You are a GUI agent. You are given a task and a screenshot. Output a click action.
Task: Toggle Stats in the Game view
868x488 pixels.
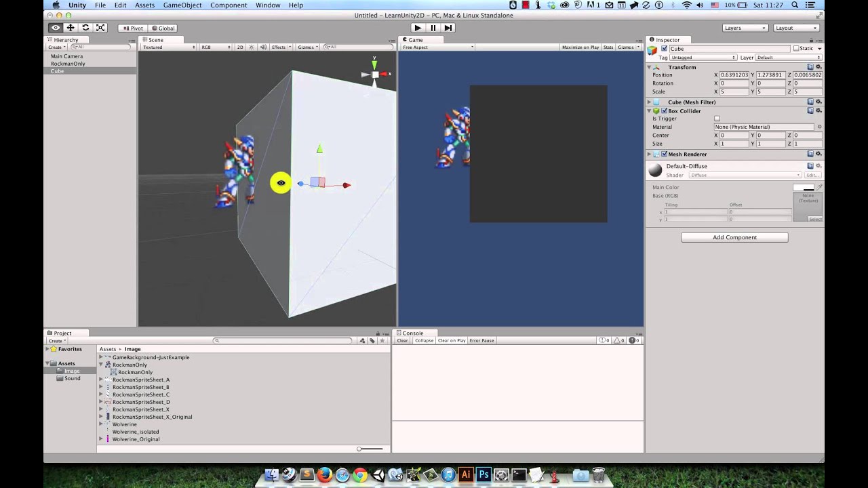[608, 47]
